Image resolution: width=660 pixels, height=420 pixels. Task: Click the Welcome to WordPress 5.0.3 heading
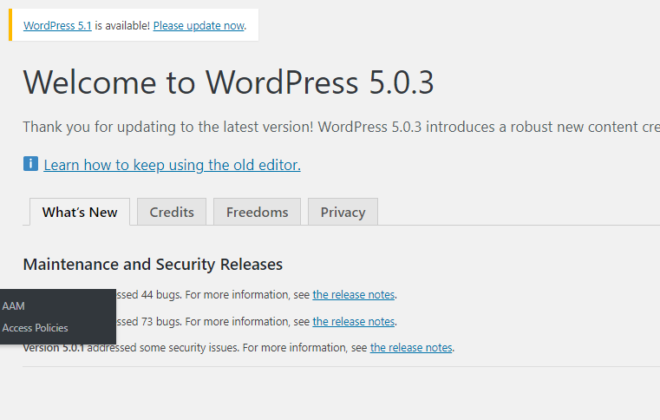coord(228,82)
